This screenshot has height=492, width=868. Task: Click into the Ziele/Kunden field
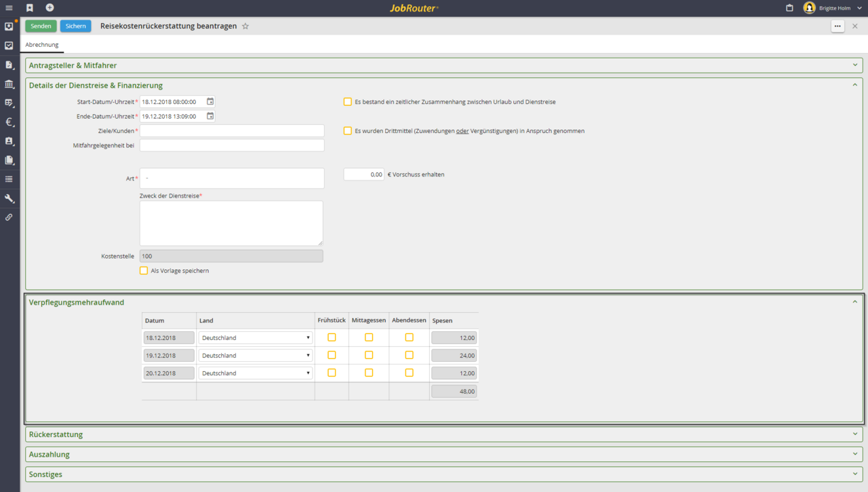(x=232, y=131)
